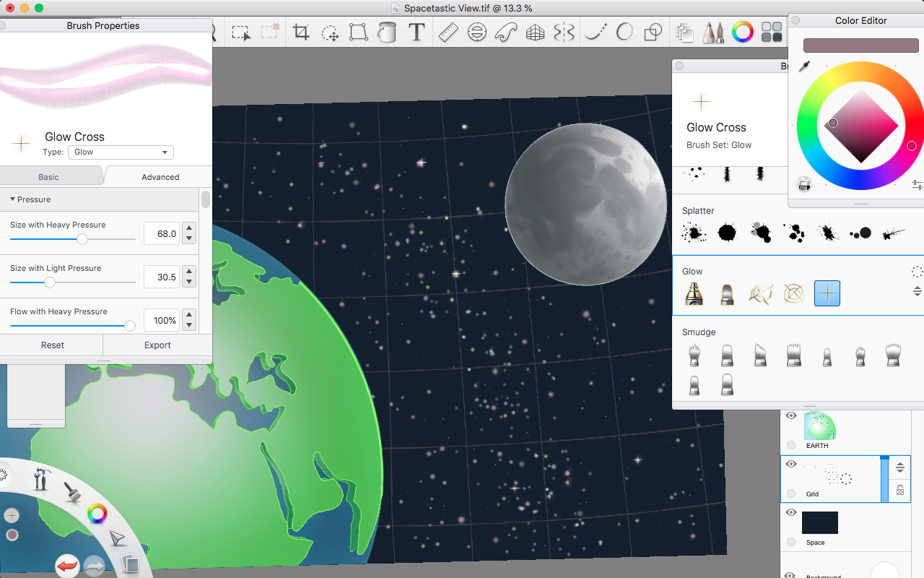924x578 pixels.
Task: Click the transparent color icon in Color Editor
Action: (804, 184)
